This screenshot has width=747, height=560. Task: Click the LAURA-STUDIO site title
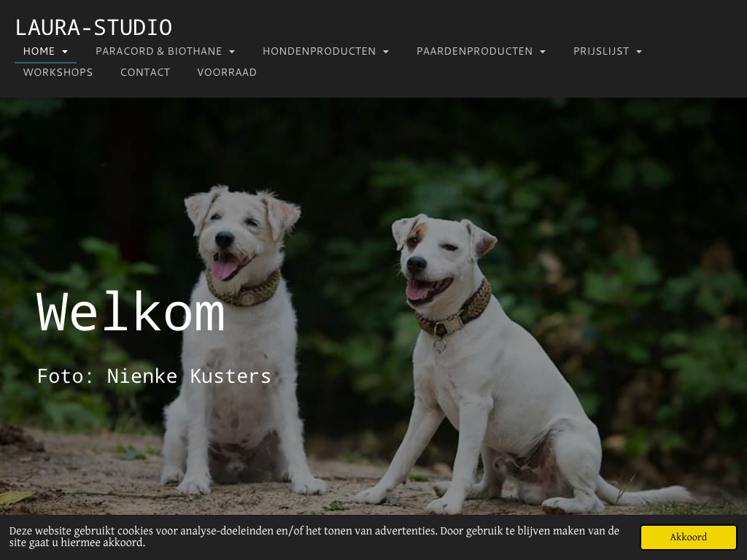point(93,28)
